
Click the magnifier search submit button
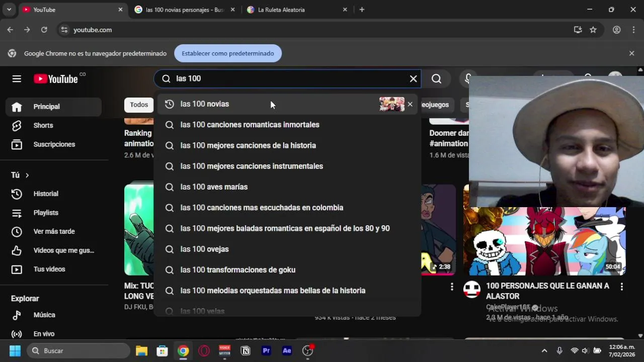point(436,78)
